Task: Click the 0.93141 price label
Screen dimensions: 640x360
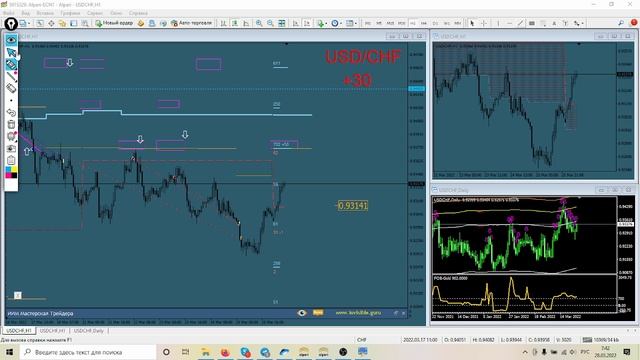Action: pos(353,205)
